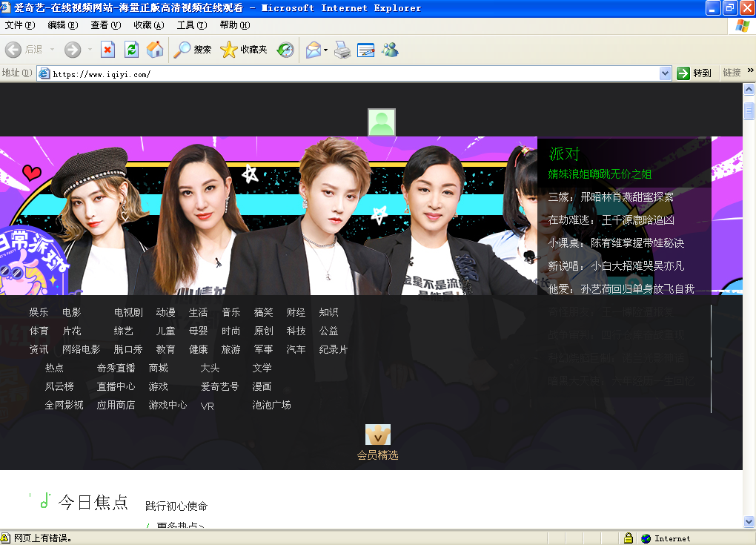Open the History toolbar icon
The width and height of the screenshot is (756, 545).
(285, 49)
